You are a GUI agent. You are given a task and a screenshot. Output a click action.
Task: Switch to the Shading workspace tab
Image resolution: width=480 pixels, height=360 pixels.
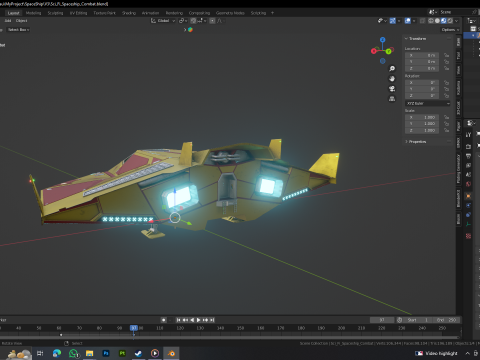(x=129, y=13)
